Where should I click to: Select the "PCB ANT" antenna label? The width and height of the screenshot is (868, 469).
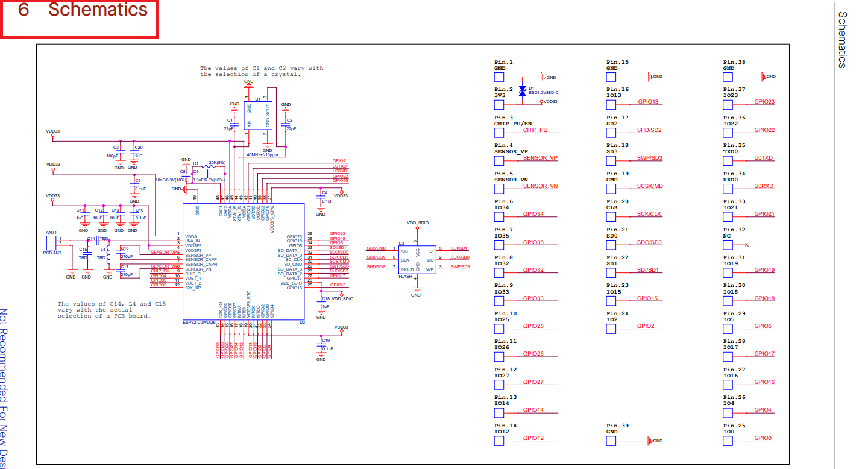[x=52, y=253]
